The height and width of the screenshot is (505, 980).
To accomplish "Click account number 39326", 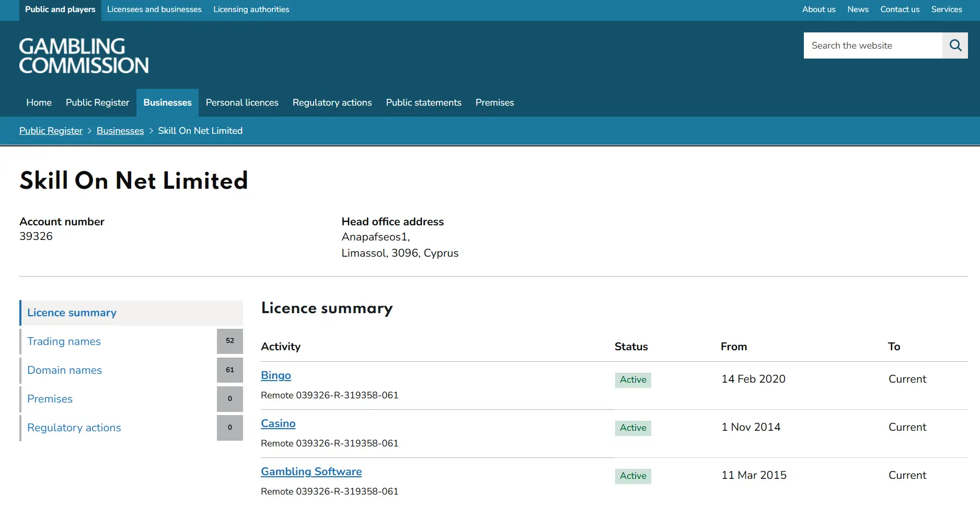I will click(x=36, y=236).
